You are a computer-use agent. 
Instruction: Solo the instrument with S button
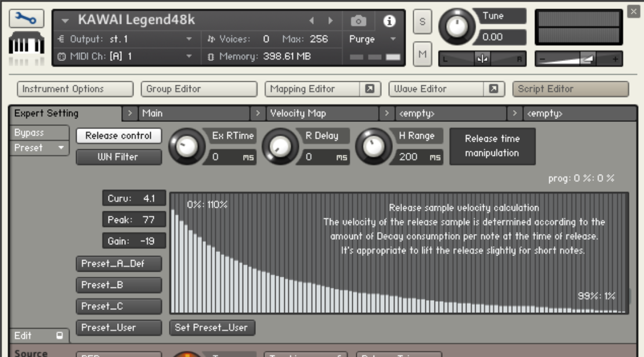pos(422,21)
